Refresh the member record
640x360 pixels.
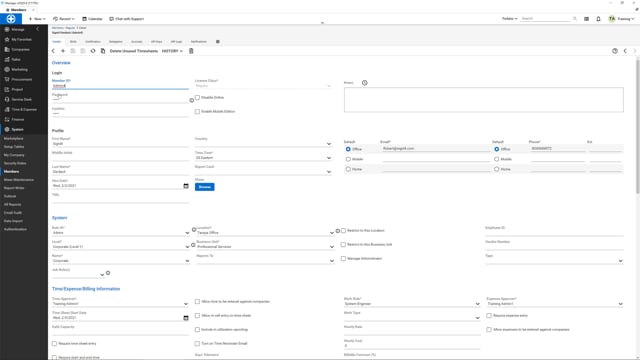point(93,51)
